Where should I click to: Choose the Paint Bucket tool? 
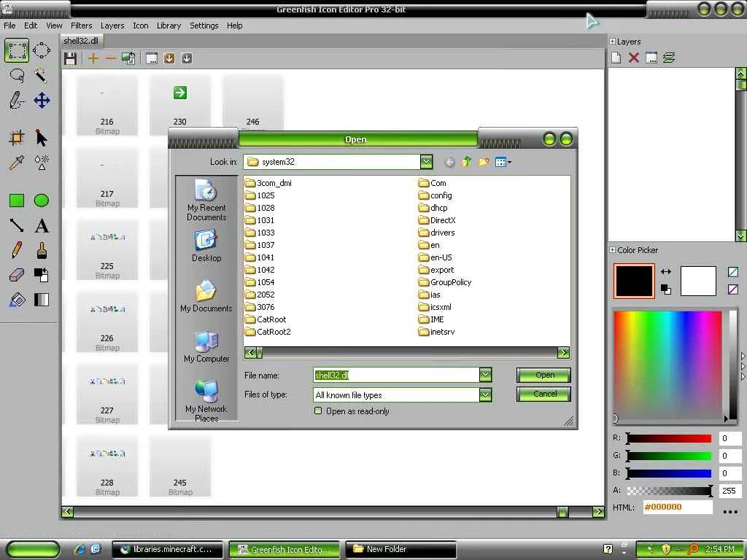click(x=17, y=300)
